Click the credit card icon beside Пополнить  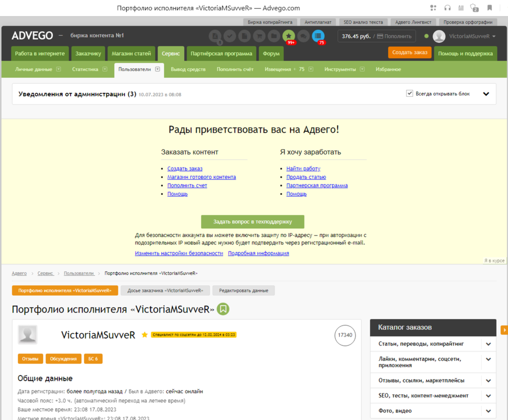pyautogui.click(x=380, y=36)
